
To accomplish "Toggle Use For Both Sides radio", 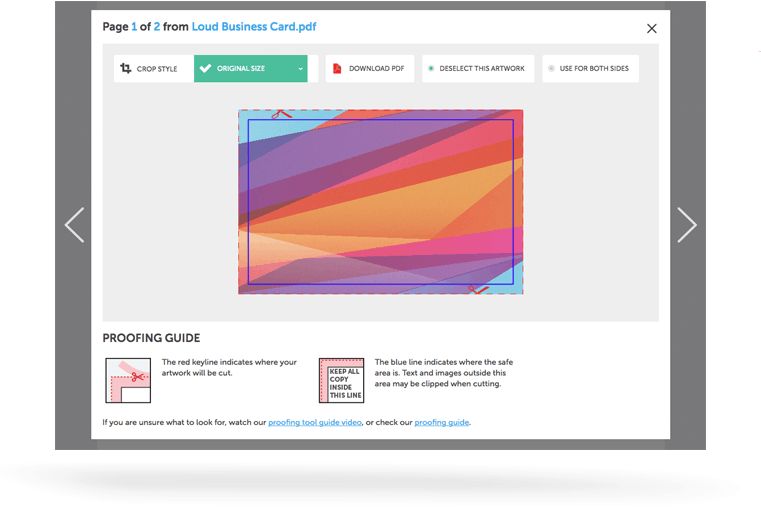I will [551, 68].
